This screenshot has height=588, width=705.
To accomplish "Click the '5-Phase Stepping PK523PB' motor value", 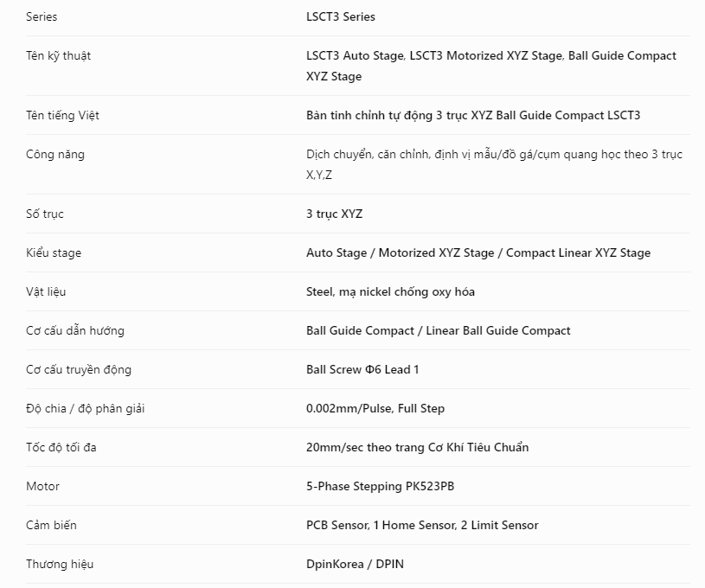I will coord(380,487).
